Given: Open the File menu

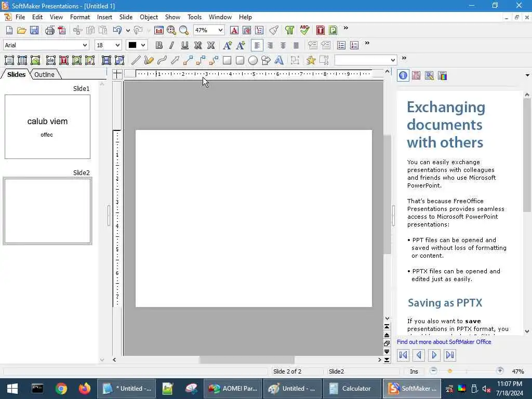Looking at the screenshot, I should click(x=20, y=17).
